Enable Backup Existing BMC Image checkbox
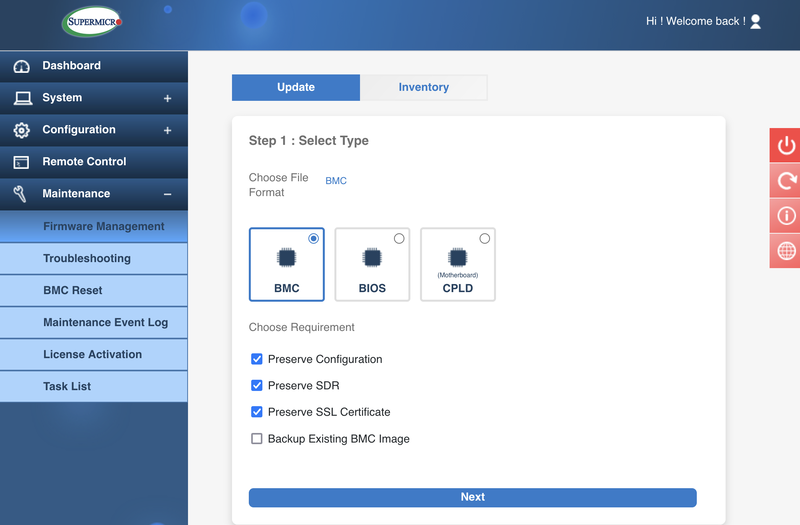The height and width of the screenshot is (525, 800). (x=257, y=438)
